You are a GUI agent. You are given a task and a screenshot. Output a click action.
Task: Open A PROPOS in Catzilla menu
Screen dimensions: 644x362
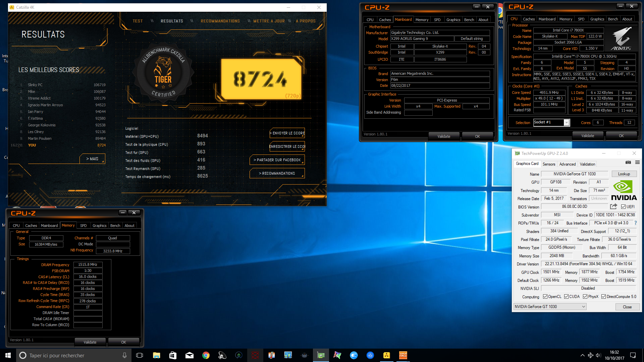click(306, 21)
